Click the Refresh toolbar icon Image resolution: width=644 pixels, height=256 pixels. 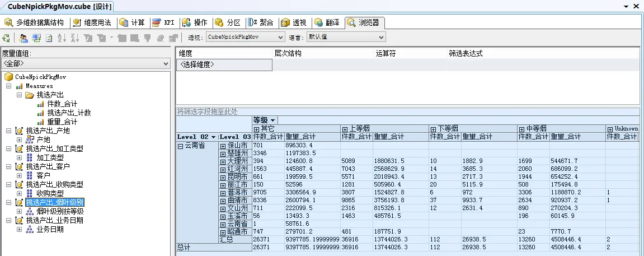[x=49, y=38]
